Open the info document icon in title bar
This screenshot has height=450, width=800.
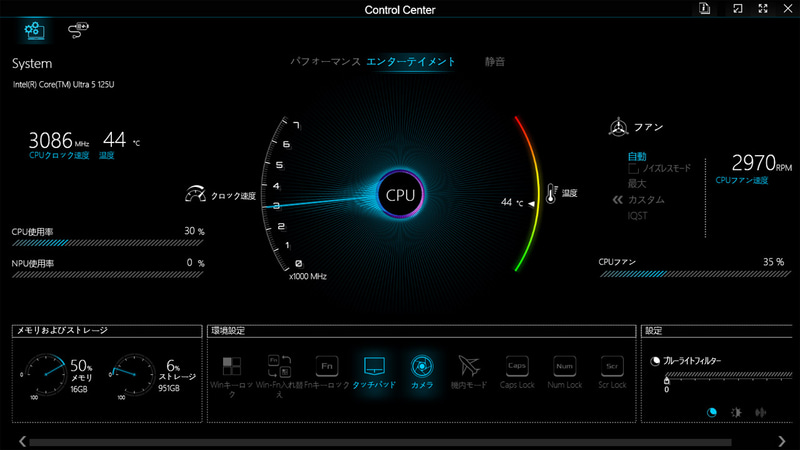pos(705,9)
